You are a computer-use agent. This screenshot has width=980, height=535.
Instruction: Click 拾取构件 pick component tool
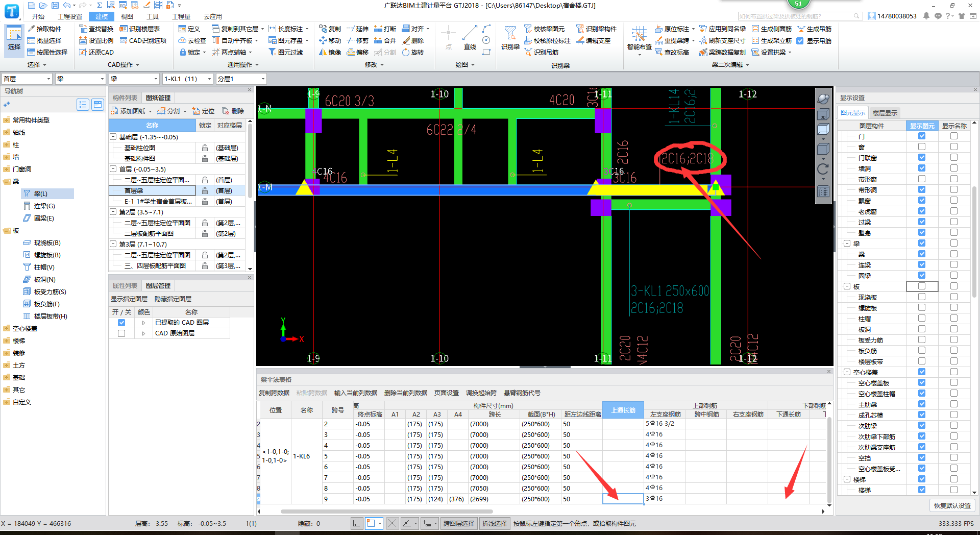tap(44, 29)
